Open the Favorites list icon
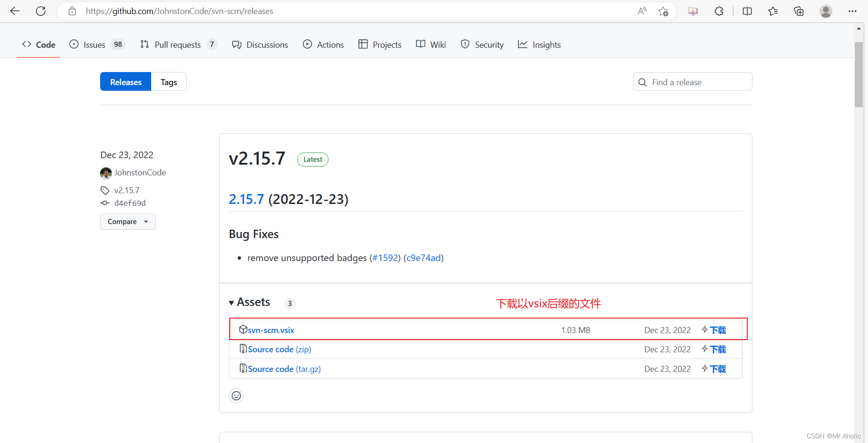This screenshot has width=868, height=443. point(773,11)
